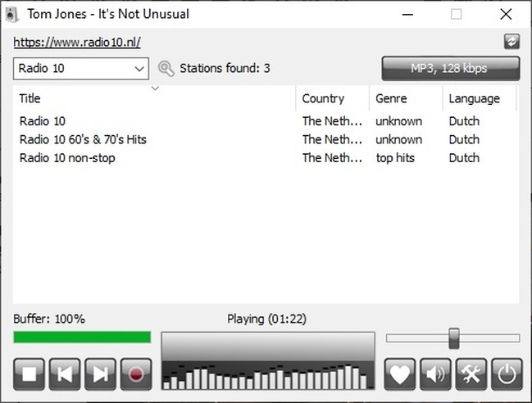Screen dimensions: 532x403
Task: Click the volume slider handle
Action: (x=454, y=338)
